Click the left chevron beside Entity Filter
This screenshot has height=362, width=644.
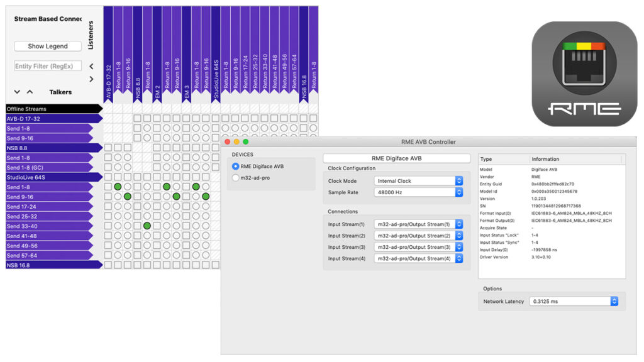[91, 66]
